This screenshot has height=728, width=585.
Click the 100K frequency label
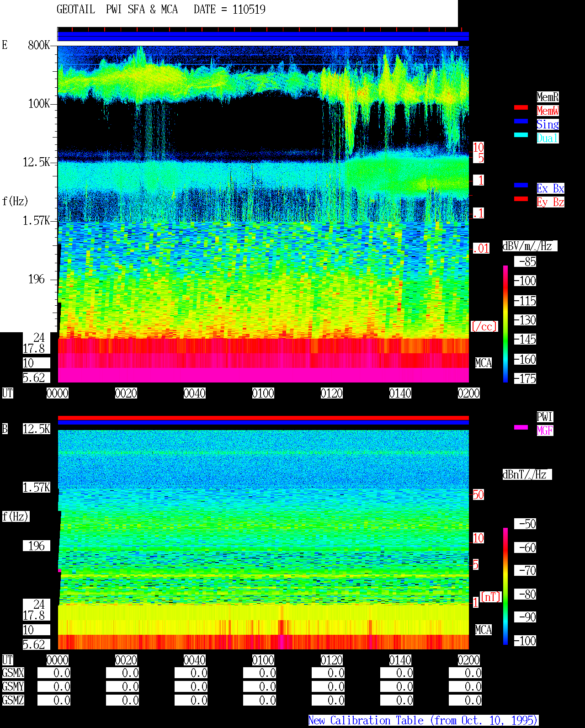(39, 103)
